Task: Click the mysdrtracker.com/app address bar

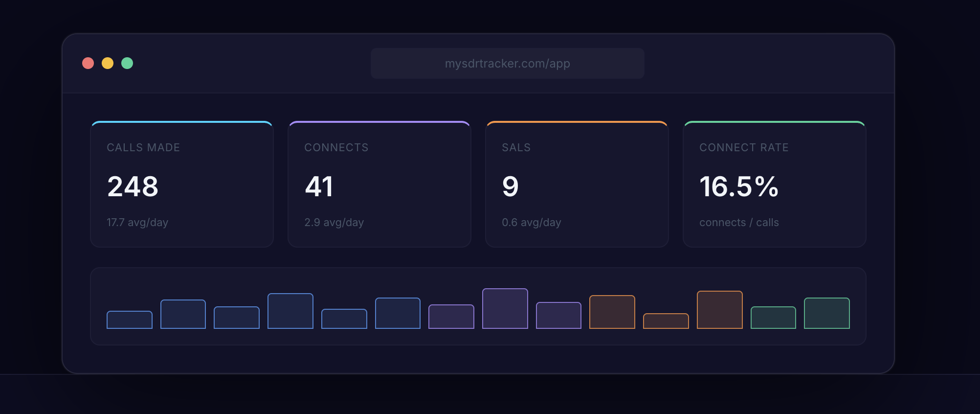Action: click(508, 63)
